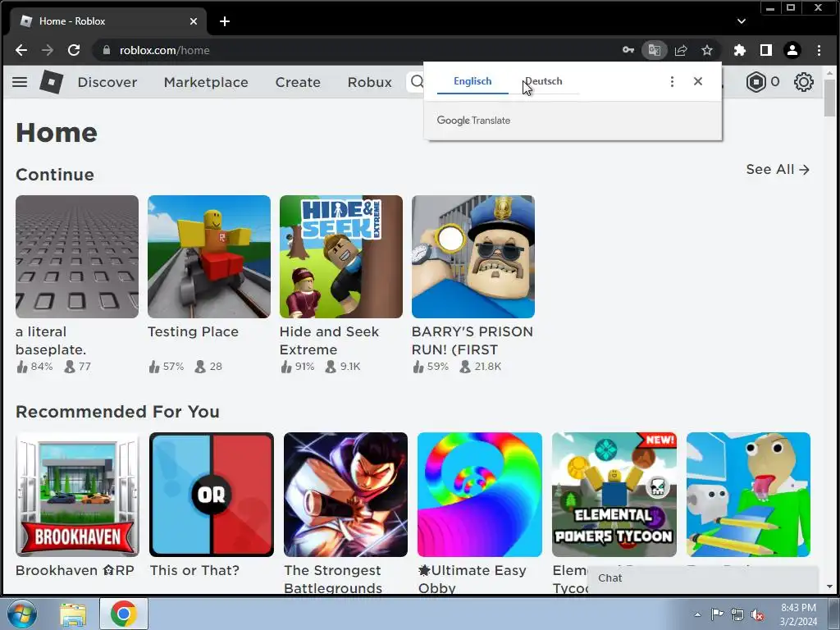Click the scrollbar down arrow
This screenshot has height=630, width=840.
tap(829, 587)
